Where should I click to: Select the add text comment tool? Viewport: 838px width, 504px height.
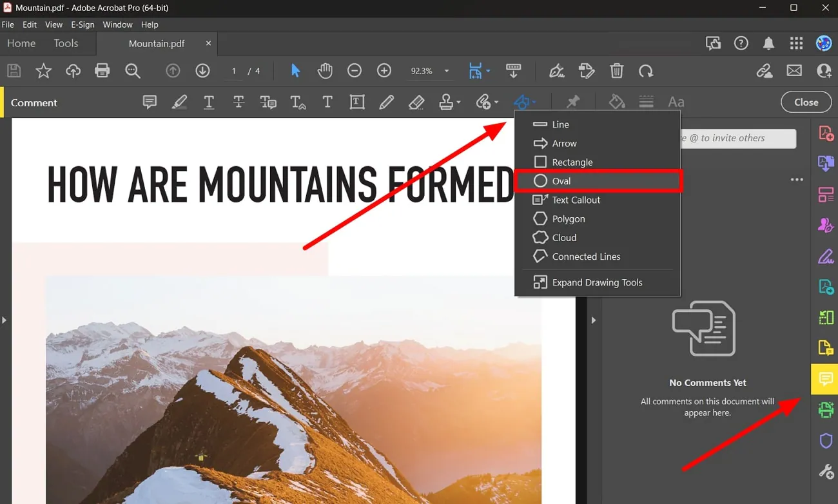pyautogui.click(x=327, y=102)
